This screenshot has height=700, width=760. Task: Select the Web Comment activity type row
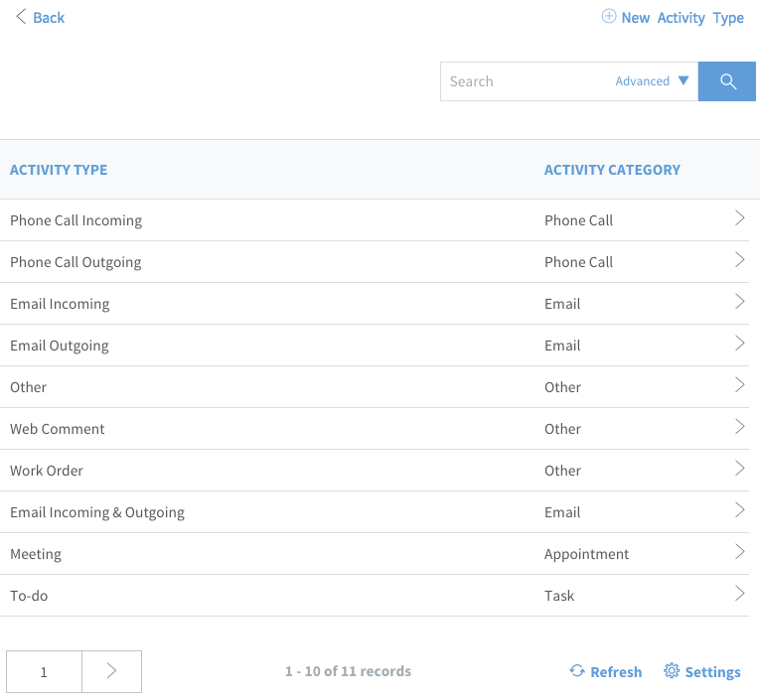(375, 429)
